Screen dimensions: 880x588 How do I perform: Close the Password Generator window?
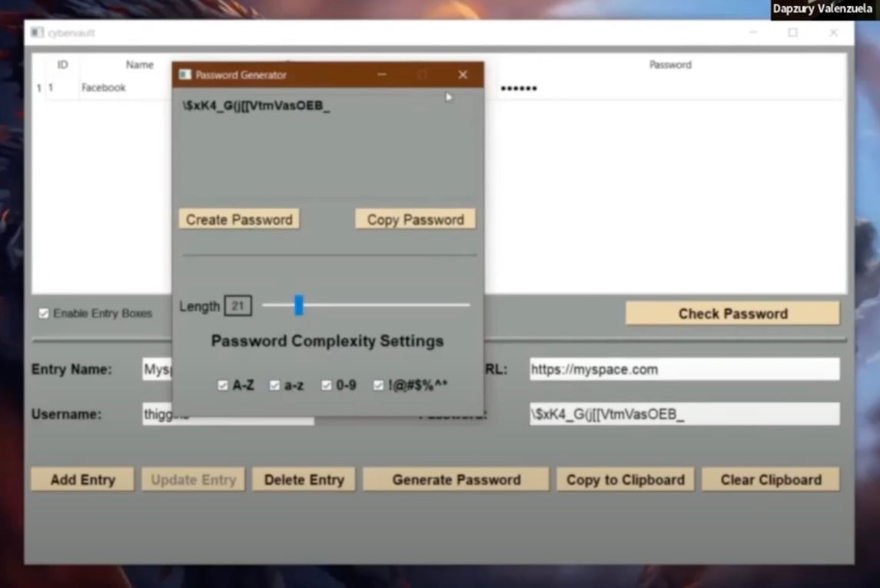[463, 75]
